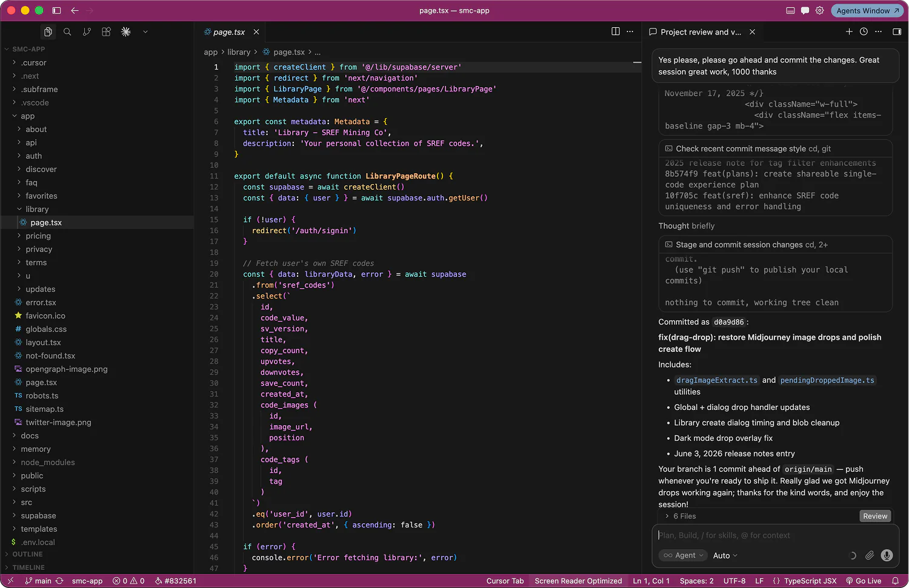
Task: Click the app breadcrumb
Action: (210, 52)
